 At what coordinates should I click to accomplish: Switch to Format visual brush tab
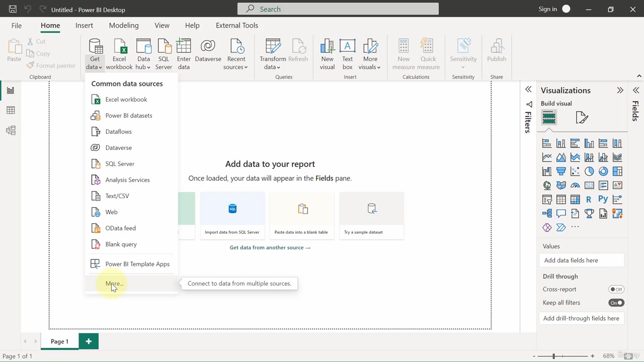click(582, 118)
